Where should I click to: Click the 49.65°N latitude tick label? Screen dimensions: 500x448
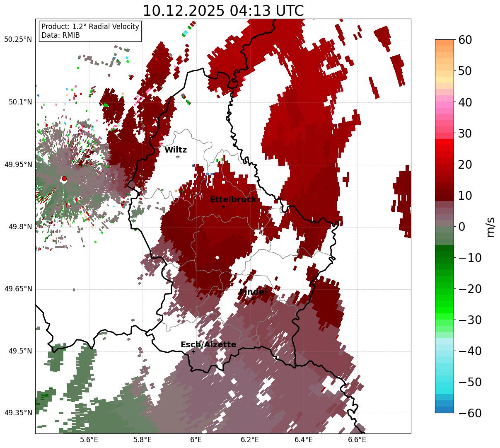(18, 289)
